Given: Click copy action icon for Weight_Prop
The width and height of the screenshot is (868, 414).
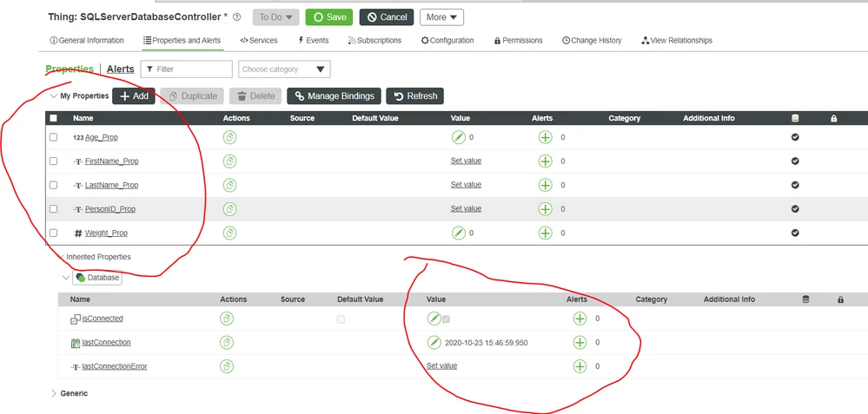Looking at the screenshot, I should (x=229, y=233).
